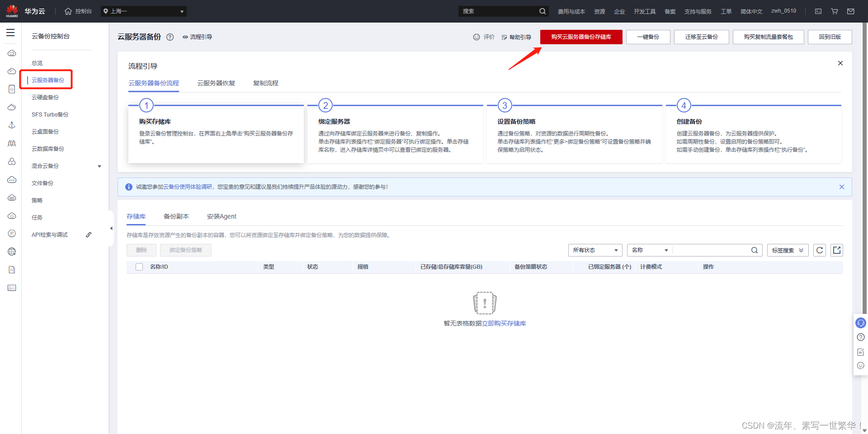Switch to 存储库 tab

coord(136,217)
